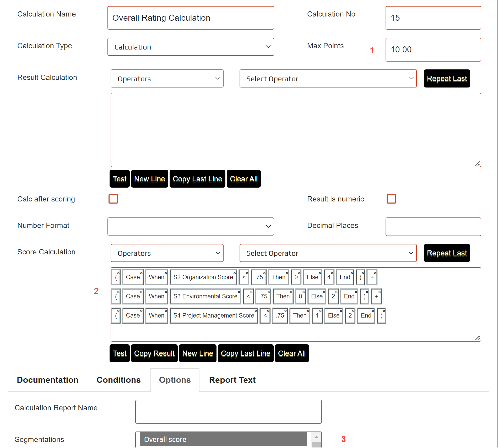Open the Calculation Type dropdown
This screenshot has width=498, height=448.
191,47
